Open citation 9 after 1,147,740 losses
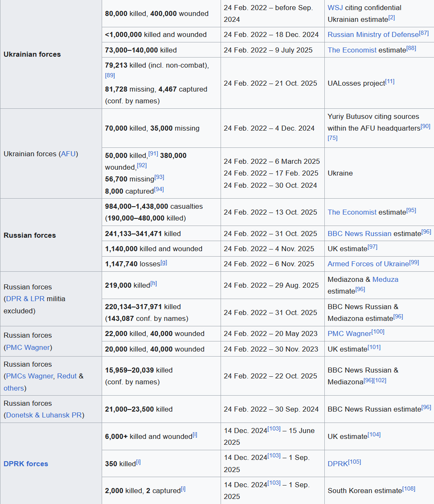The height and width of the screenshot is (504, 434). pyautogui.click(x=164, y=262)
